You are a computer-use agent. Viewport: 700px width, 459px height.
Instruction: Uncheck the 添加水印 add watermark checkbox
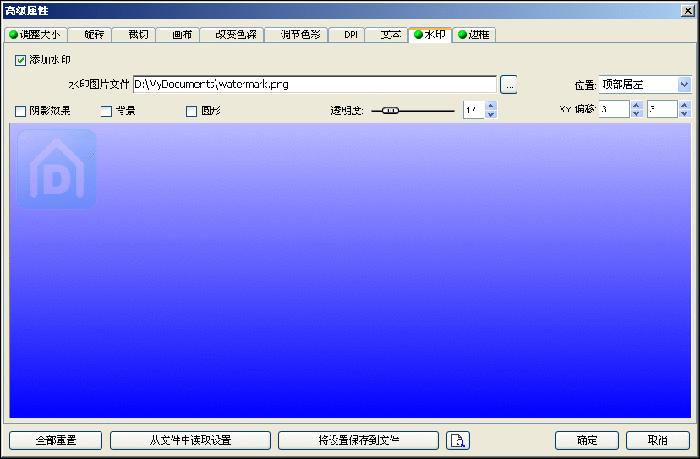point(20,60)
